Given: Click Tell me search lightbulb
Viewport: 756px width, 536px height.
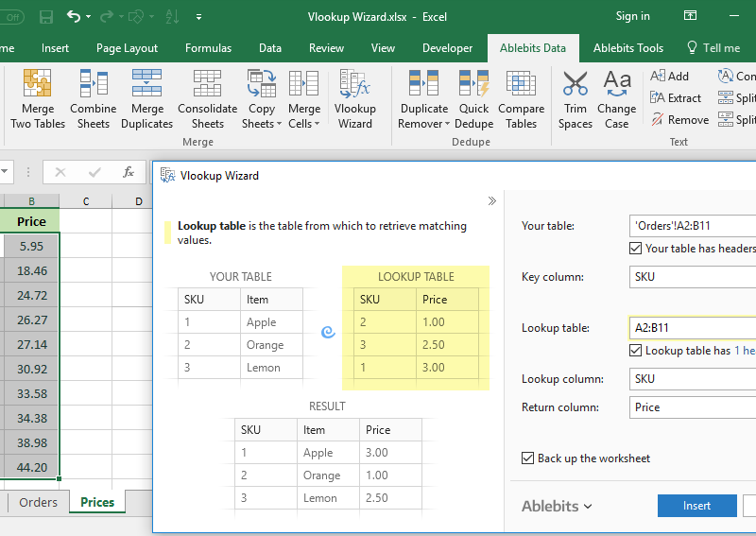Looking at the screenshot, I should tap(692, 48).
